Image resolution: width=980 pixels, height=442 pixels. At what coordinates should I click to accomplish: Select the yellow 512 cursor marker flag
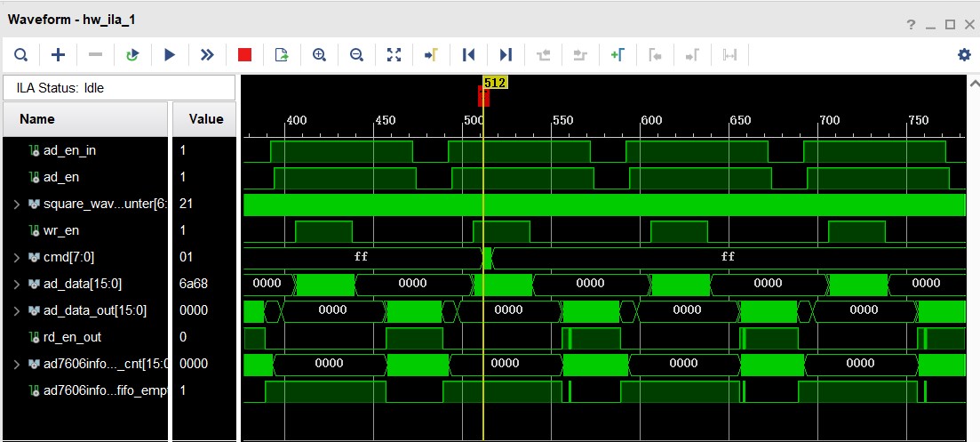click(495, 82)
